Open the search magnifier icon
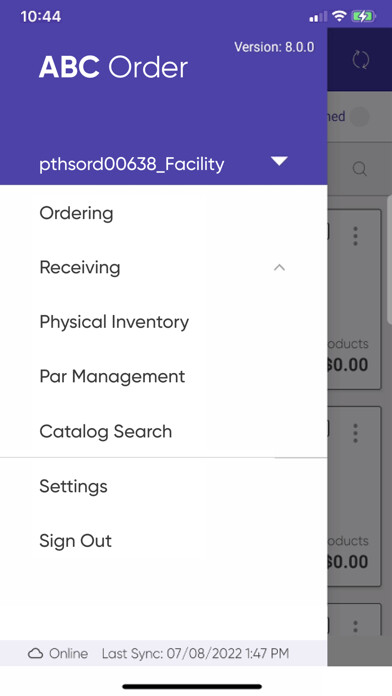The image size is (392, 696). 360,169
